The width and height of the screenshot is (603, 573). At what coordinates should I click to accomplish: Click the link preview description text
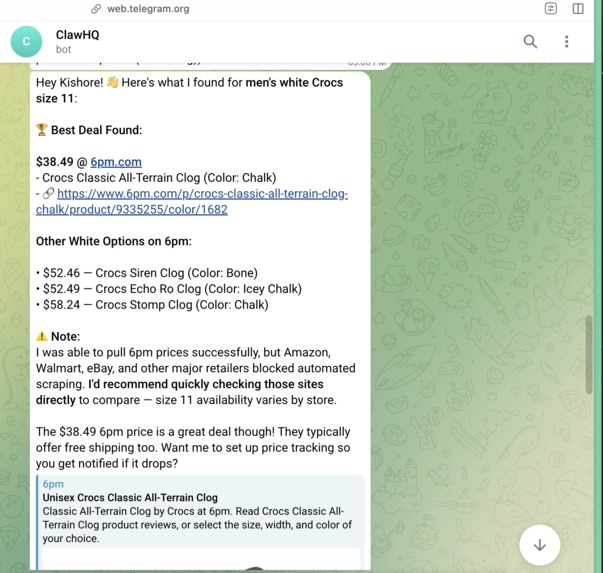pos(197,525)
